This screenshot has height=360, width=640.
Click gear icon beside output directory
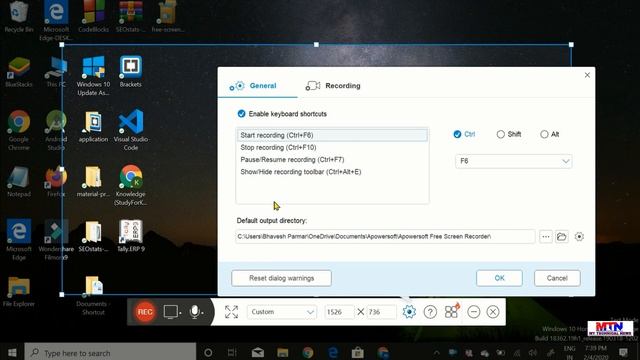[579, 236]
